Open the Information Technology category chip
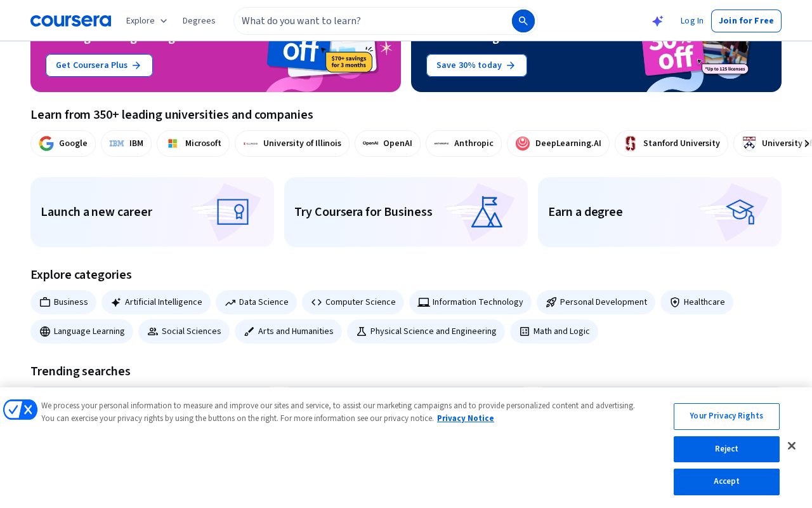Screen dimensions: 812x508 pyautogui.click(x=470, y=302)
